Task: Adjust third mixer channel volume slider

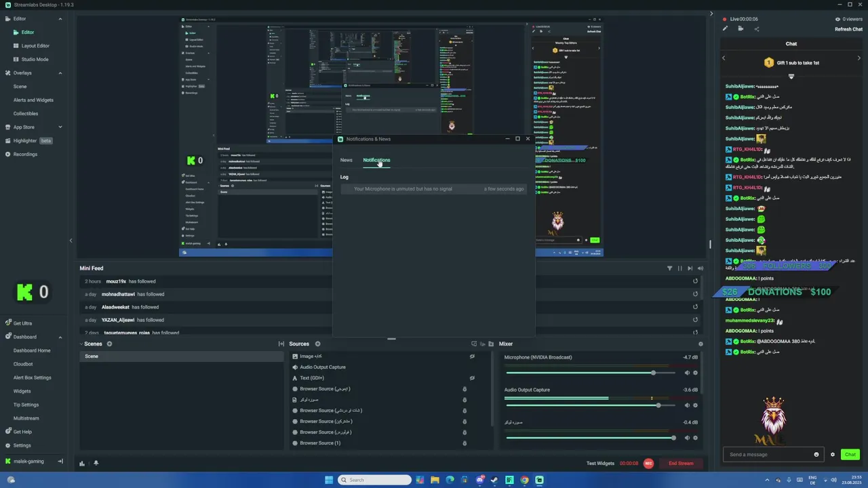Action: point(591,438)
